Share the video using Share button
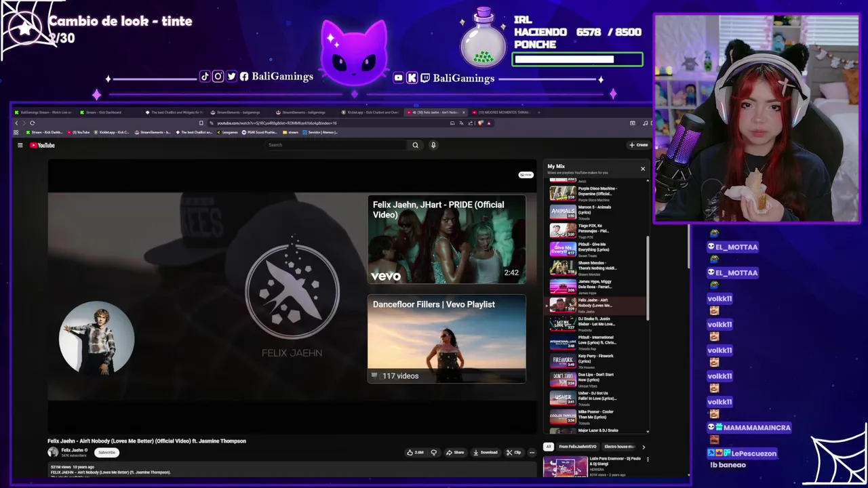The height and width of the screenshot is (488, 868). point(455,452)
